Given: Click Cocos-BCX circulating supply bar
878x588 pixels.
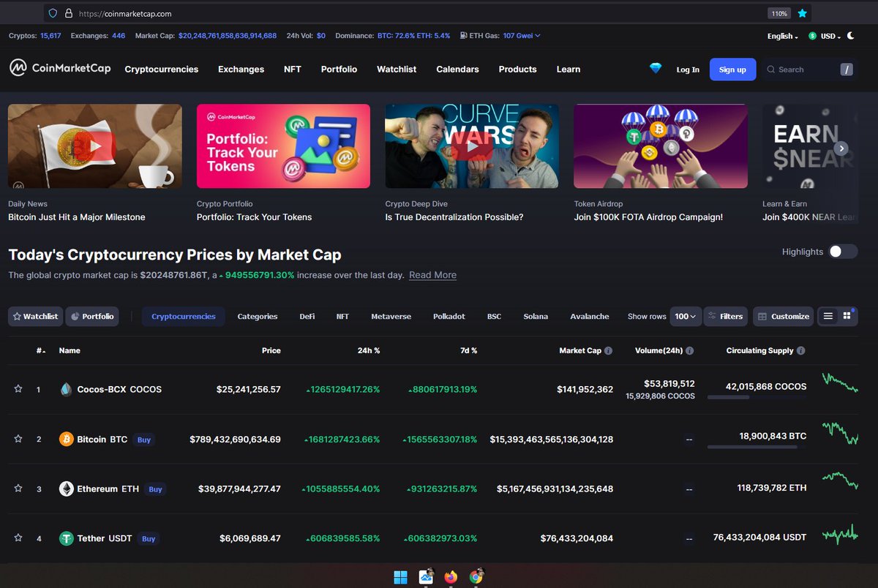Looking at the screenshot, I should pos(757,397).
